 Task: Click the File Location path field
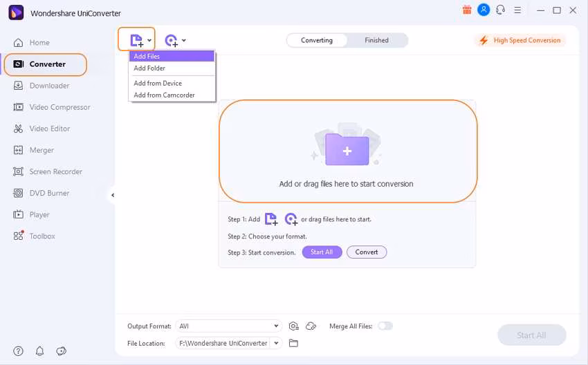click(x=223, y=344)
